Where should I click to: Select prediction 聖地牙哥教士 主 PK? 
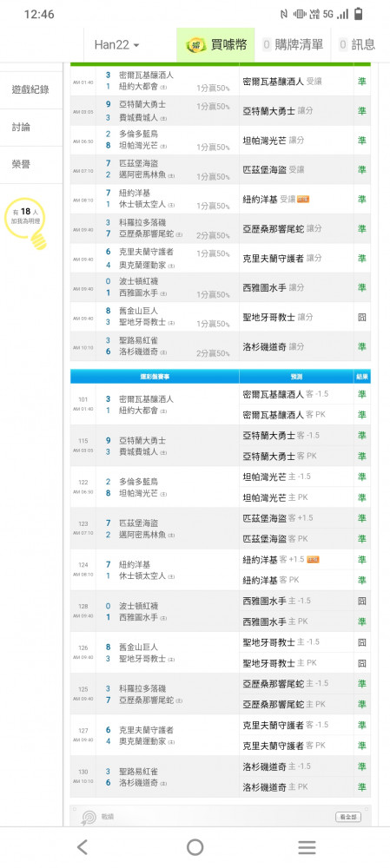280,662
